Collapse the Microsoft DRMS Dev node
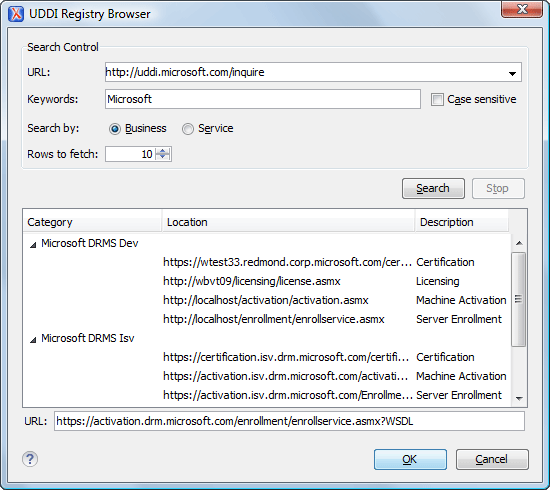Viewport: 550px width, 490px height. [x=33, y=245]
